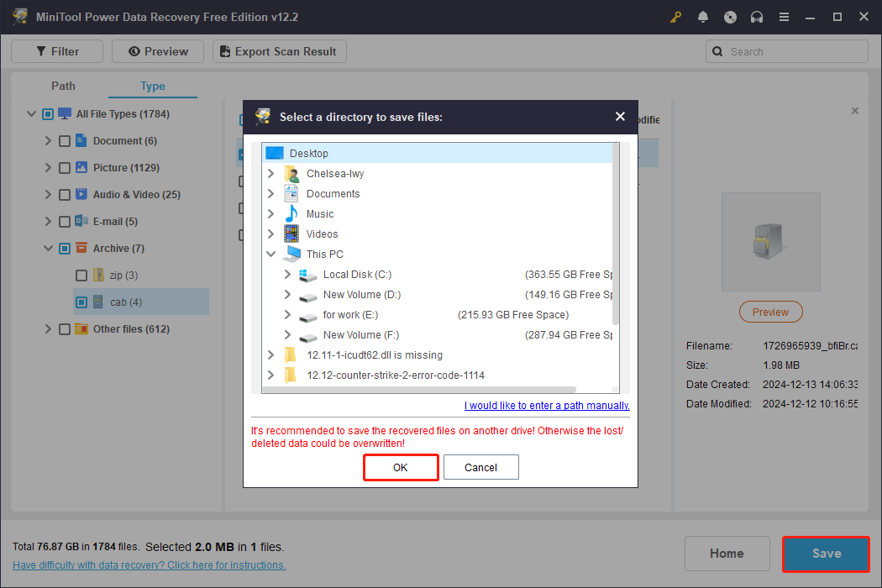
Task: Collapse All File Types tree node
Action: pyautogui.click(x=32, y=113)
